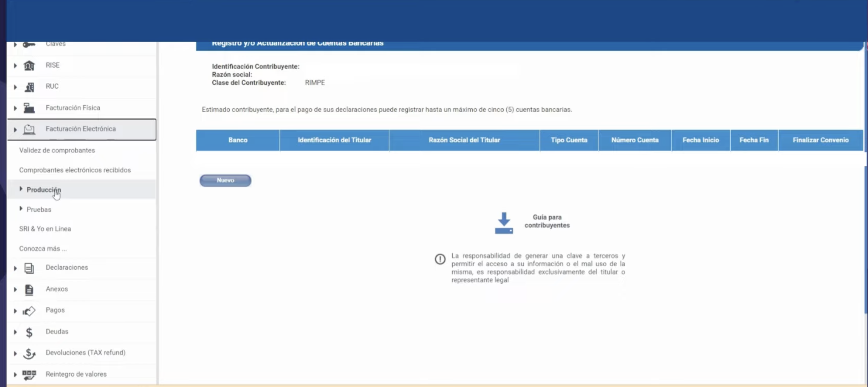Expand the Pruebas submenu triangle

point(21,209)
